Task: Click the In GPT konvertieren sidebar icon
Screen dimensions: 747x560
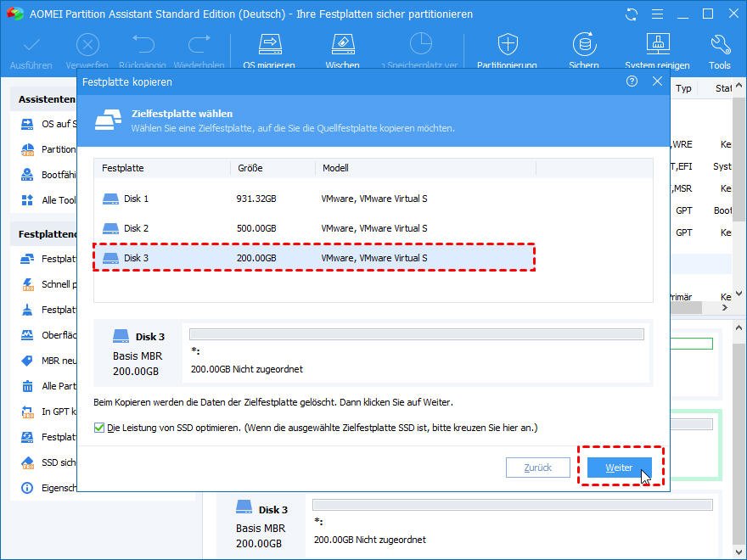Action: coord(27,412)
